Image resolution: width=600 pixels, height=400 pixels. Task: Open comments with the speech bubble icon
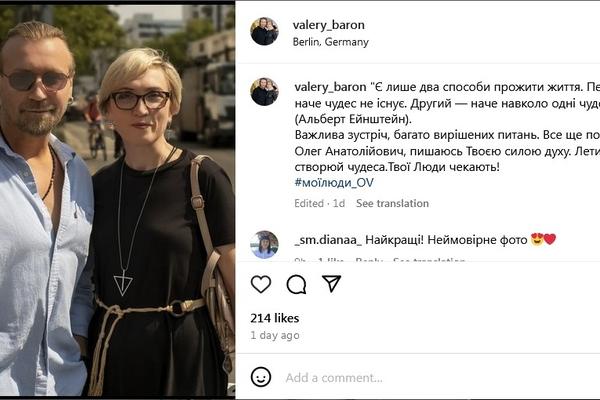(x=296, y=284)
